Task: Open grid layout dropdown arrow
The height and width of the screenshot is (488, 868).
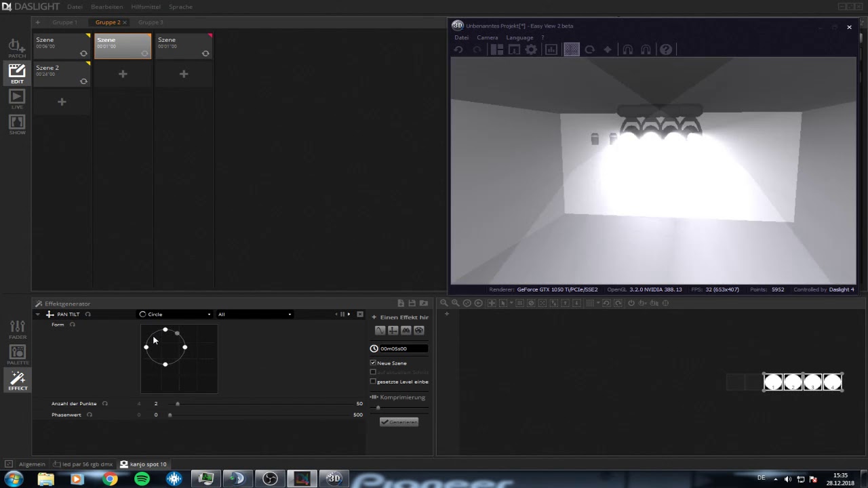Action: [x=598, y=303]
